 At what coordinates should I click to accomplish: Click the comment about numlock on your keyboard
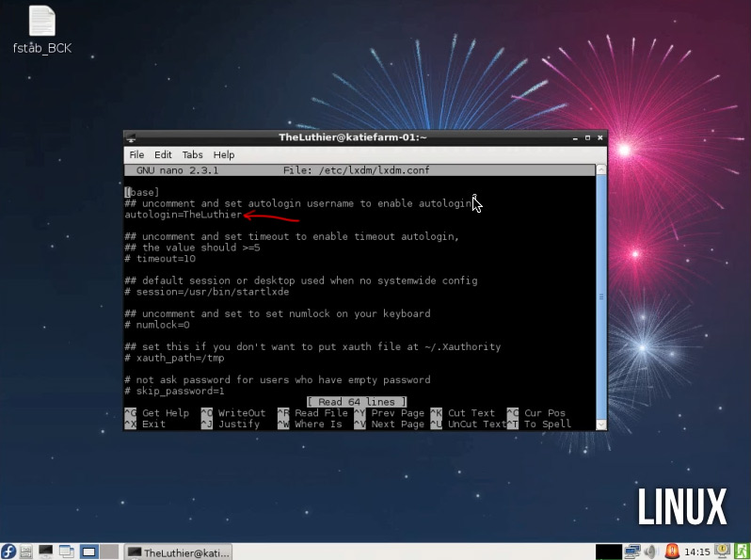[278, 313]
